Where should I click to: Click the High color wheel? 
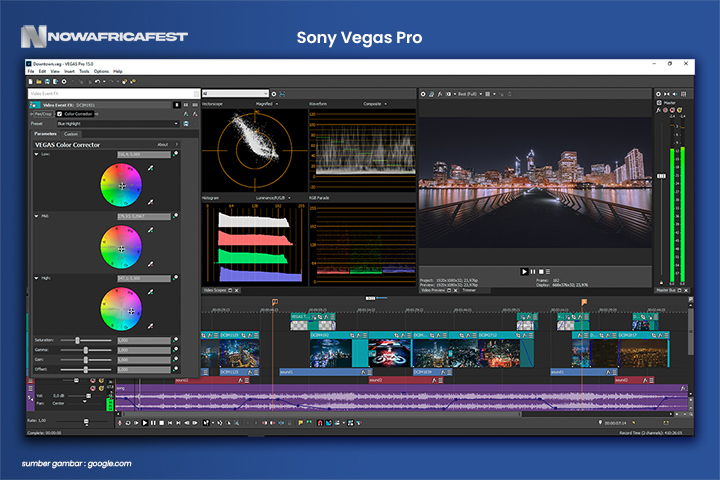[121, 309]
